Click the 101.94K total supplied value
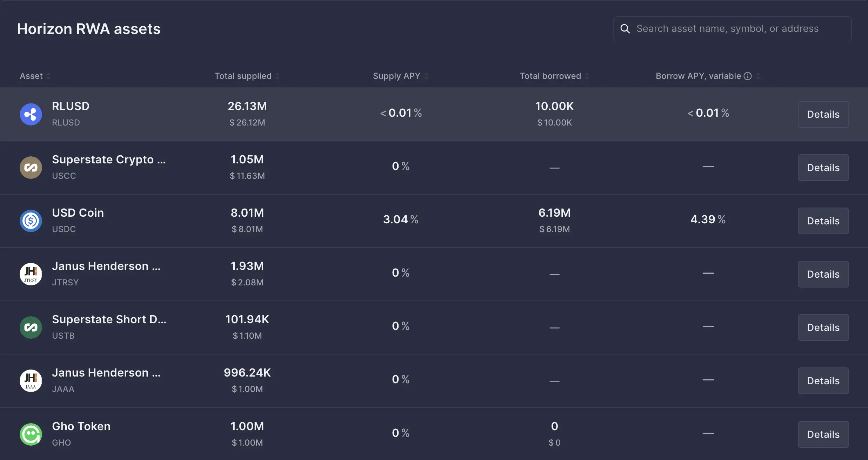The image size is (868, 460). (247, 319)
